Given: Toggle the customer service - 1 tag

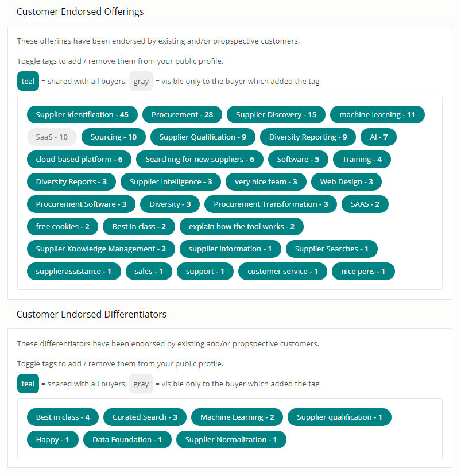Looking at the screenshot, I should 282,272.
